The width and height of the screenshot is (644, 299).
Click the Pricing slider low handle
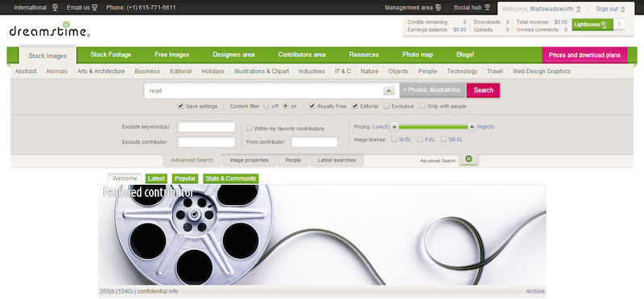pyautogui.click(x=394, y=127)
